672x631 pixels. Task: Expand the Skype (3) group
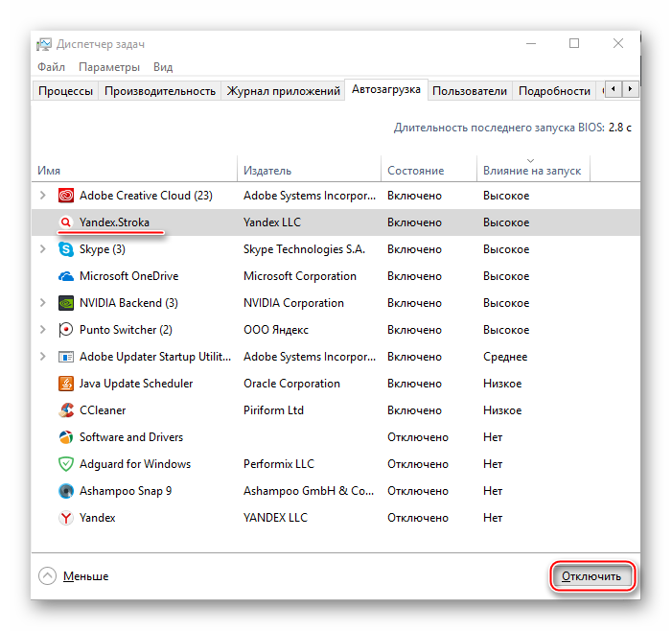[x=42, y=249]
